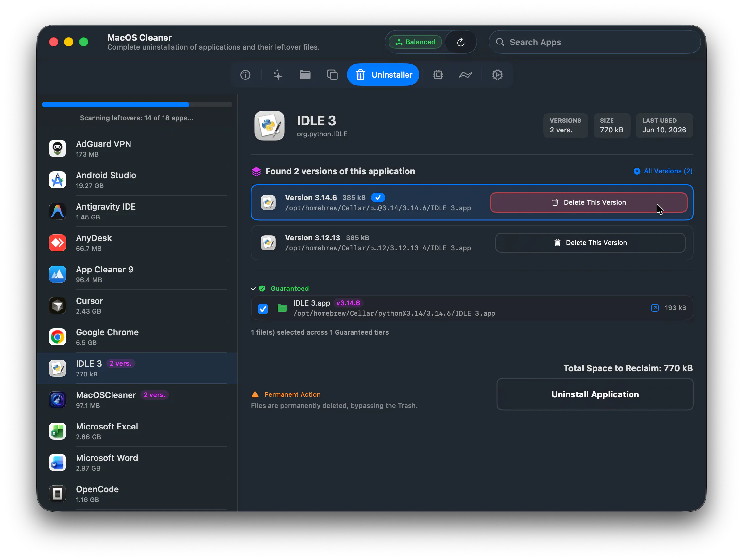The image size is (743, 560).
Task: Select AnyDesk in app list
Action: point(138,243)
